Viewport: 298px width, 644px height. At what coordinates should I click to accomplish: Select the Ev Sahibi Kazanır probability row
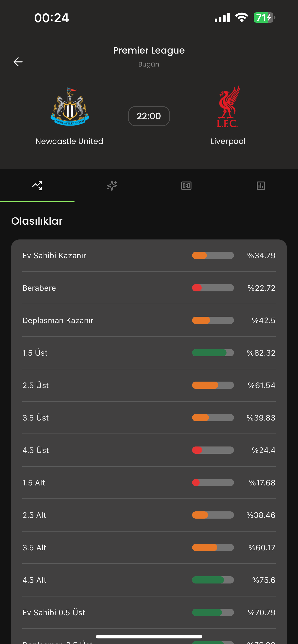(149, 255)
